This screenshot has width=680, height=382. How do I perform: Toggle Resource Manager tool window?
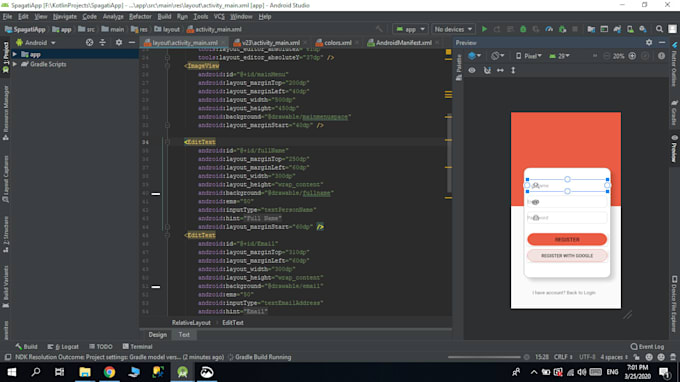click(6, 113)
